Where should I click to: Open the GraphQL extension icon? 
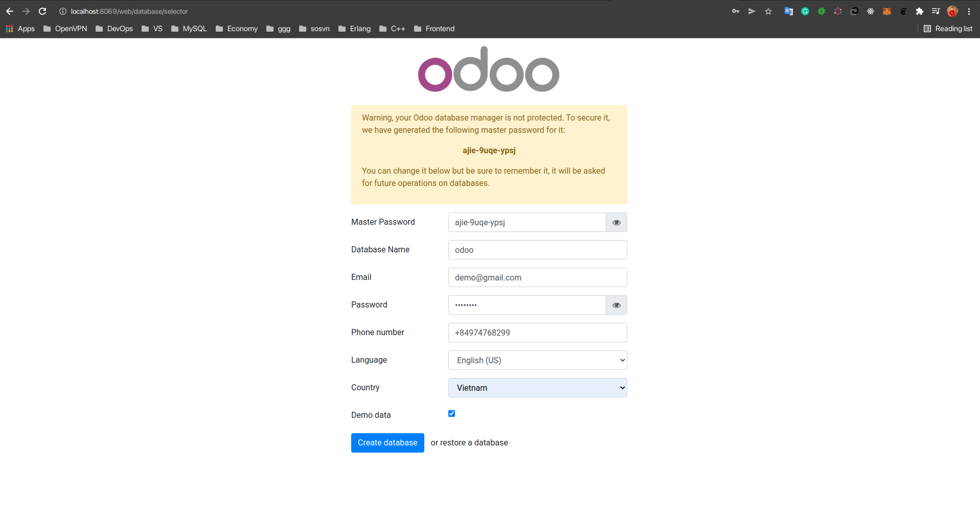(838, 11)
